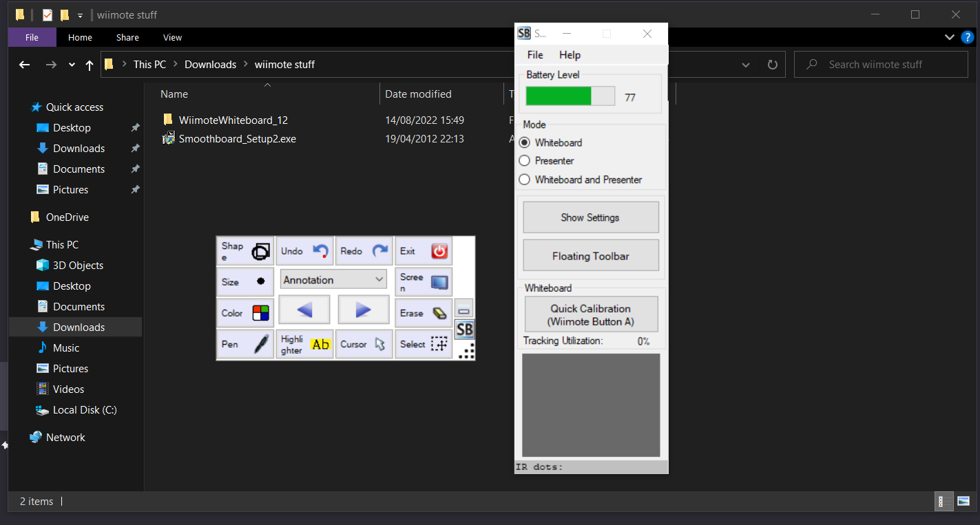Viewport: 980px width, 525px height.
Task: Click the Screen tool button
Action: (x=424, y=282)
